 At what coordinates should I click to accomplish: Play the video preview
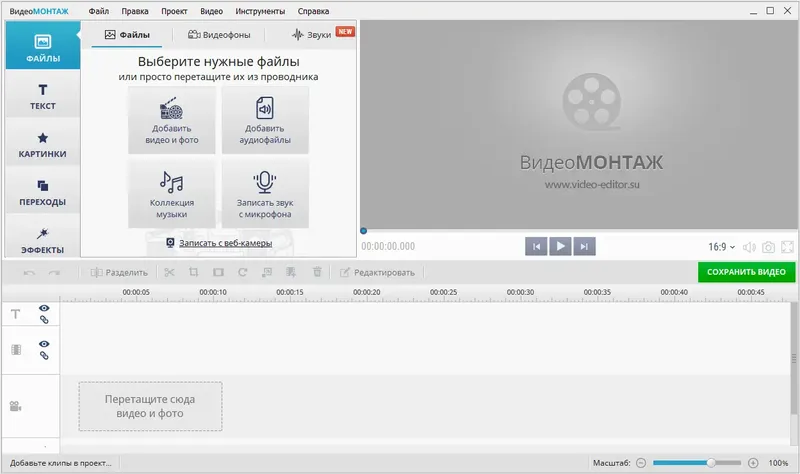[560, 246]
